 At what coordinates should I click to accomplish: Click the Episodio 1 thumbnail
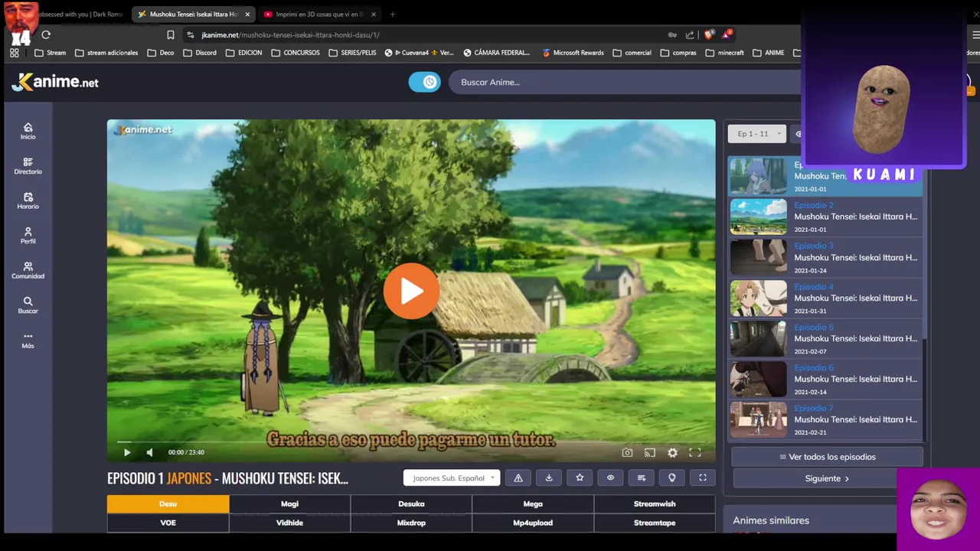point(758,176)
